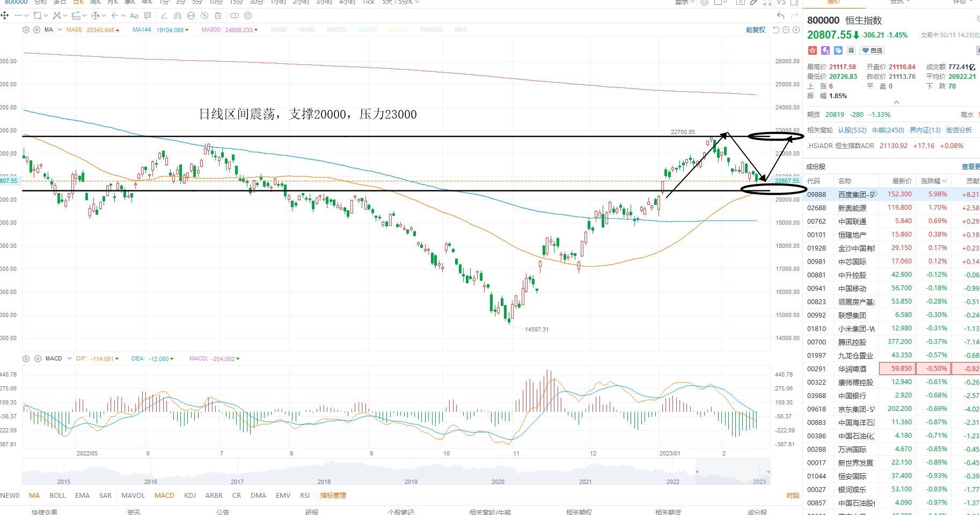This screenshot has width=980, height=515.
Task: Open the MA indicator dropdown arrow
Action: pos(60,30)
